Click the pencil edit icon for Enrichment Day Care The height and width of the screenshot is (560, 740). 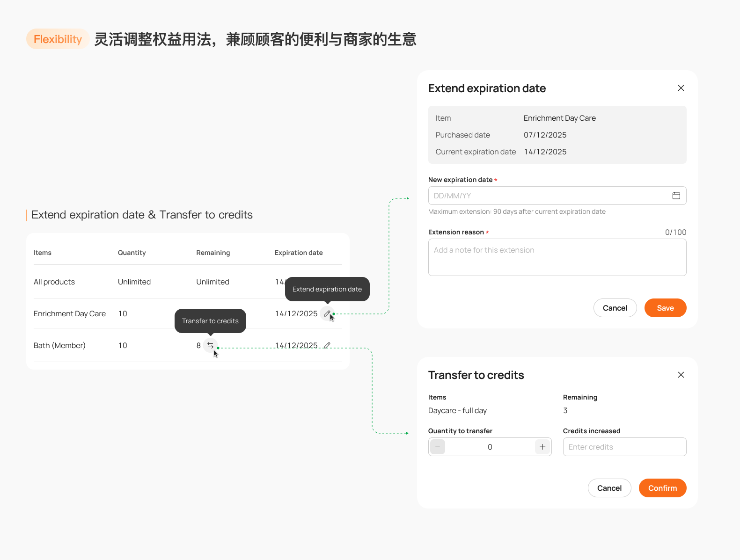click(327, 314)
